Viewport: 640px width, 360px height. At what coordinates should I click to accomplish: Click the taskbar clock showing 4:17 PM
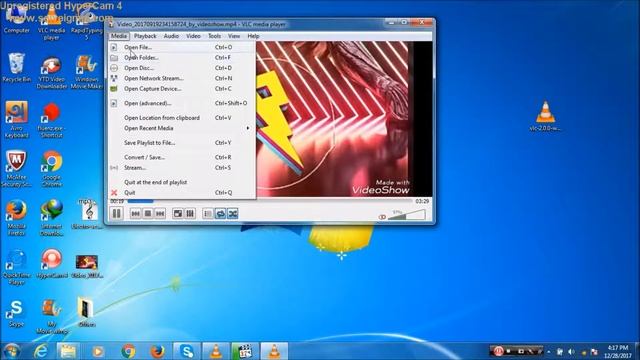[618, 351]
